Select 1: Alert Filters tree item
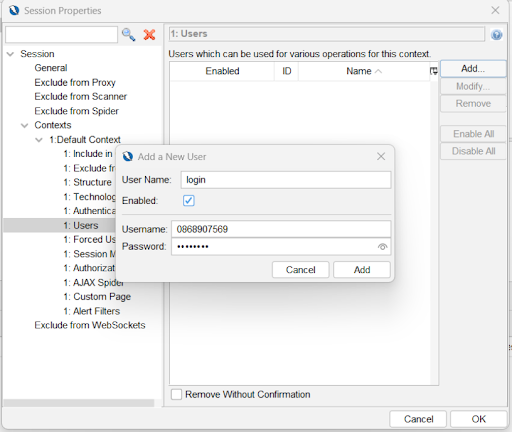512x432 pixels. [x=92, y=311]
